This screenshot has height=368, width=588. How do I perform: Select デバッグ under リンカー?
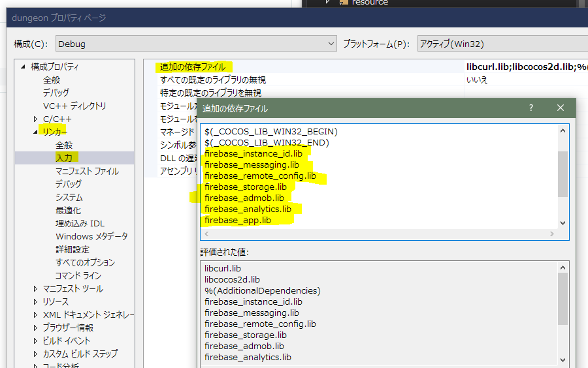(x=69, y=184)
